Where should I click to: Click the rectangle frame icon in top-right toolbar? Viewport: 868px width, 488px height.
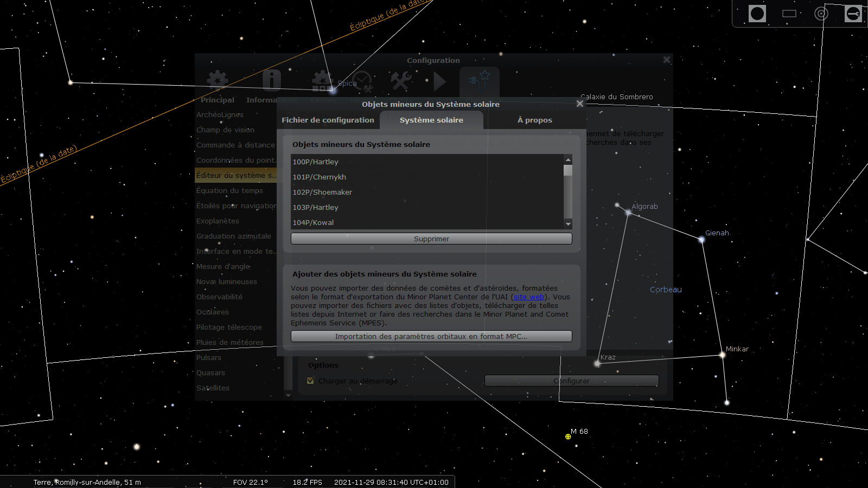coord(789,14)
